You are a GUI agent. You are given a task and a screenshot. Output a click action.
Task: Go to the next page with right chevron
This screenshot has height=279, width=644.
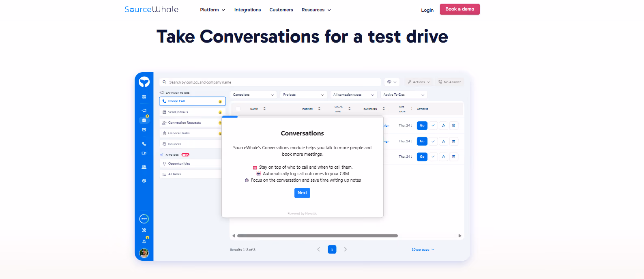point(346,249)
